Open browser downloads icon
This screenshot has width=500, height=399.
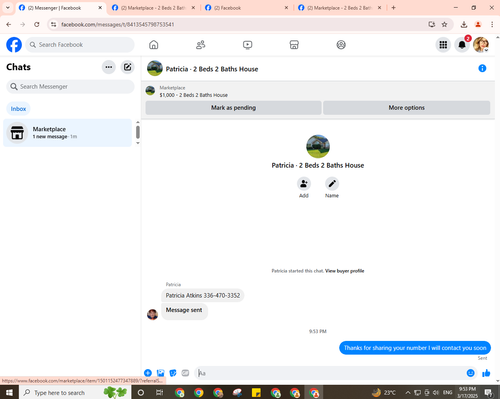tap(464, 24)
